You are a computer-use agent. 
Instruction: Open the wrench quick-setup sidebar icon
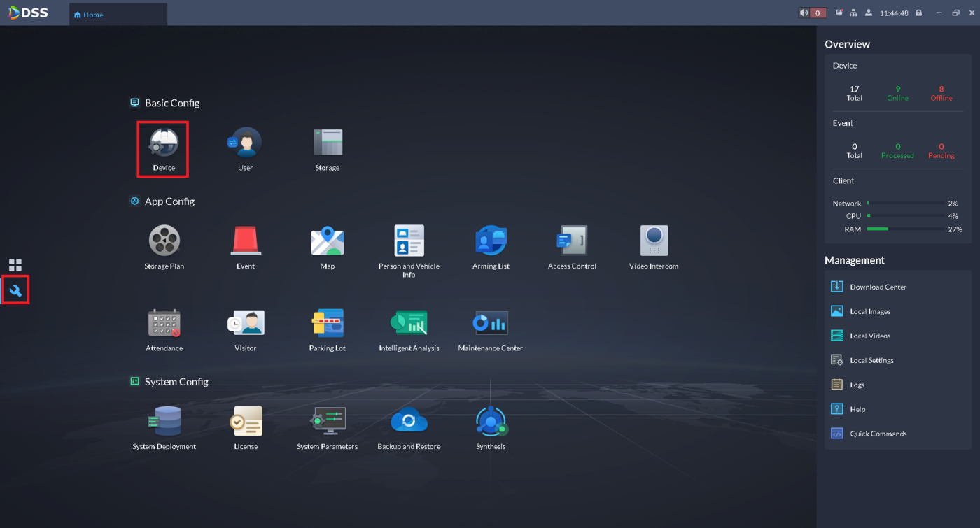[x=15, y=290]
